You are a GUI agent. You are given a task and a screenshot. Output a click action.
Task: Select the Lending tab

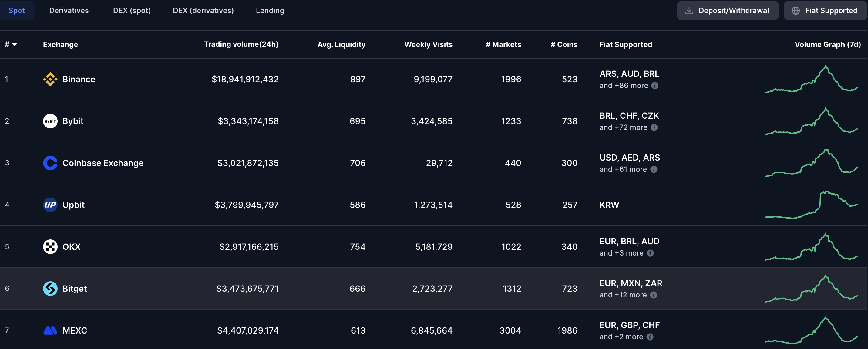coord(270,10)
